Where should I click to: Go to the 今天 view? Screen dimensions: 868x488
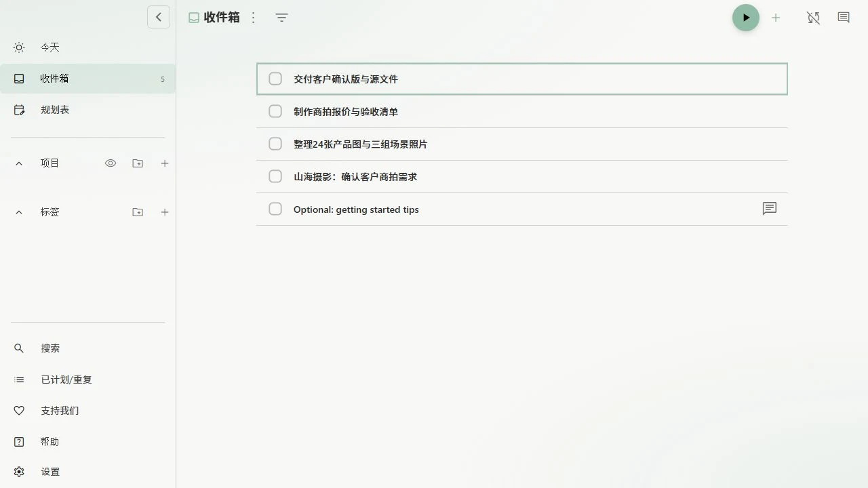pyautogui.click(x=87, y=47)
